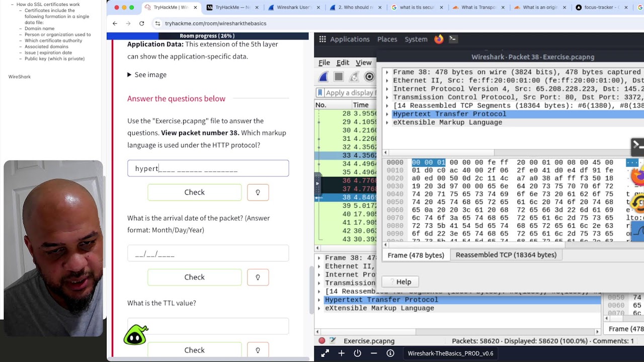Viewport: 644px width, 362px height.
Task: Check the markup language answer
Action: pyautogui.click(x=194, y=192)
